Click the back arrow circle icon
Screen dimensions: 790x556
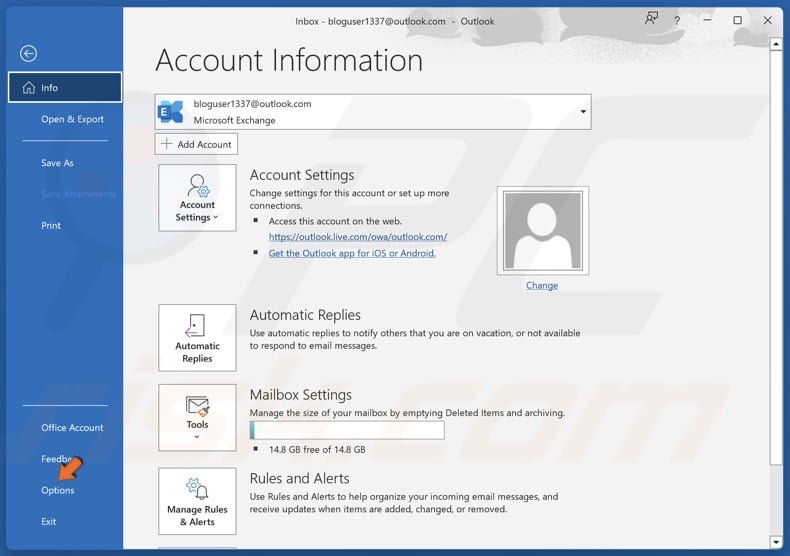[28, 53]
